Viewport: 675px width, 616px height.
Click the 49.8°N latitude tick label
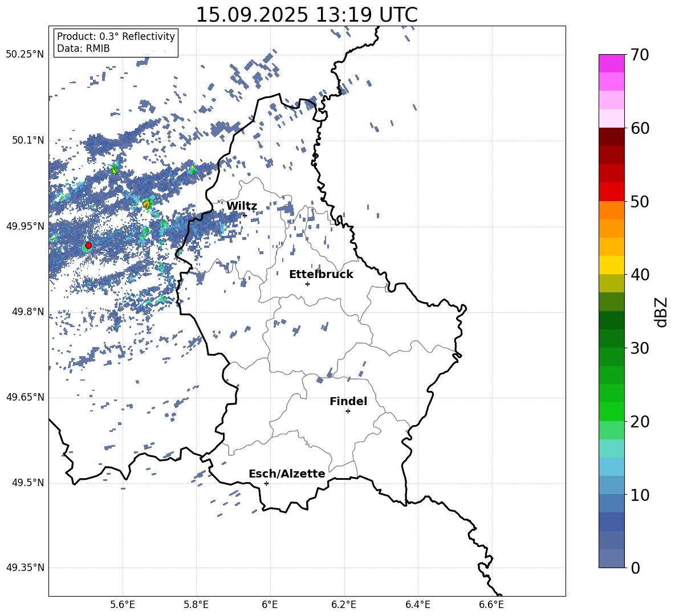pos(27,312)
